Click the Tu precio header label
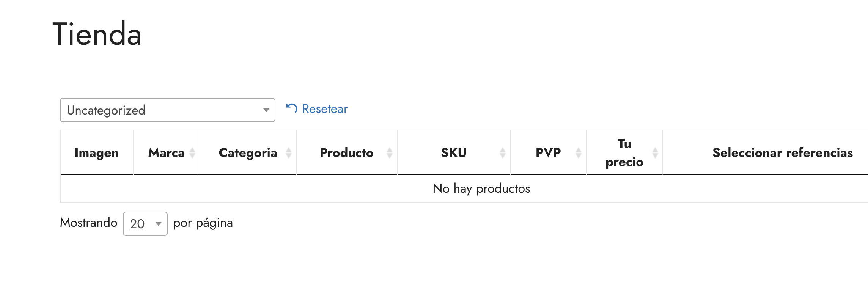This screenshot has height=292, width=868. tap(624, 153)
